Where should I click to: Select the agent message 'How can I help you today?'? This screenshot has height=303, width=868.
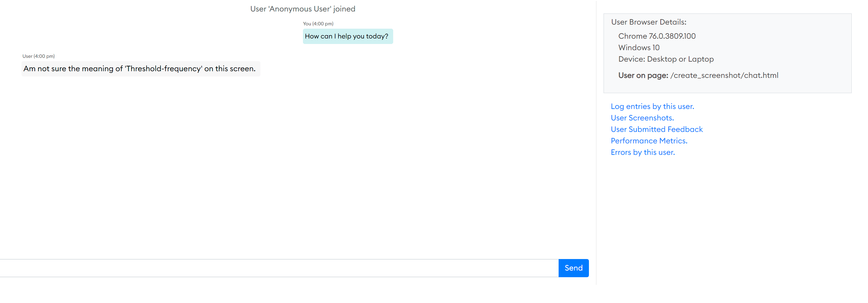348,36
